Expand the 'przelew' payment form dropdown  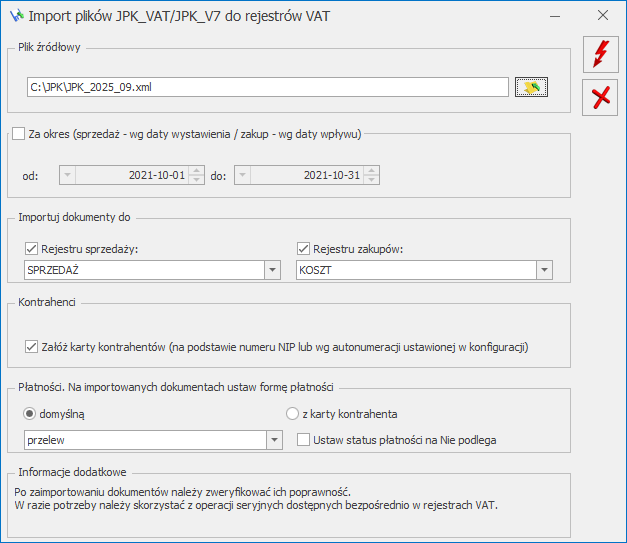click(x=274, y=440)
